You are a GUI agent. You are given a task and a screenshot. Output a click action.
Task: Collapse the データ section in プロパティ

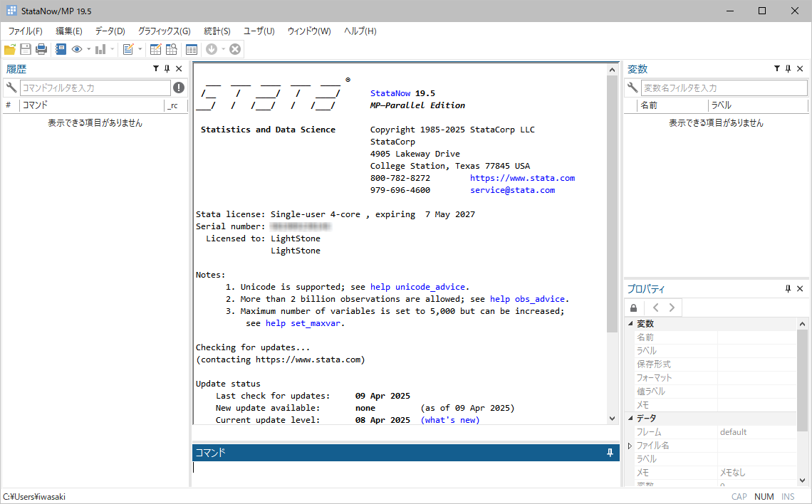[631, 418]
